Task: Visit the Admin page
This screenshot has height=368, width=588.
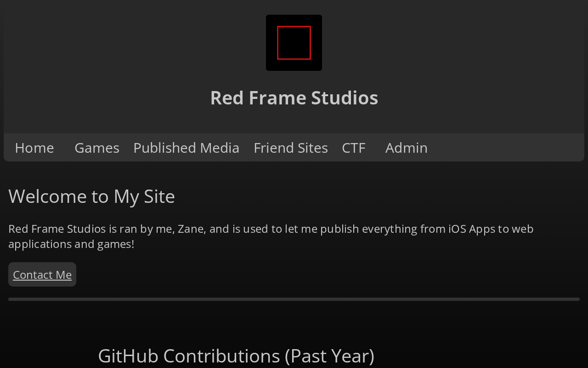Action: (407, 148)
